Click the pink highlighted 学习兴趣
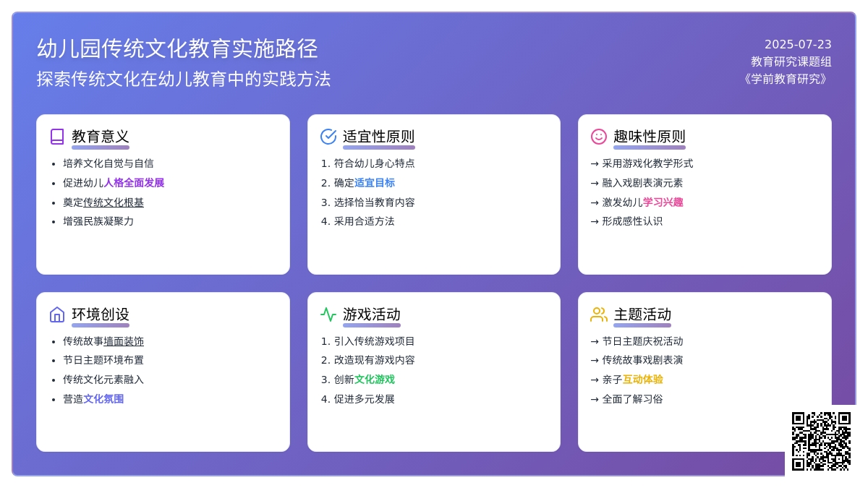The image size is (868, 488). (x=663, y=202)
